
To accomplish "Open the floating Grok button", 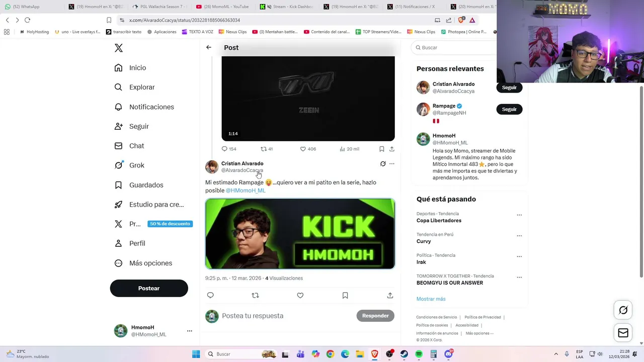I will (623, 310).
